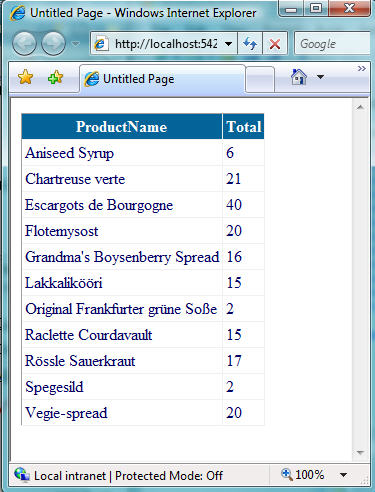Open a new blank tab
The width and height of the screenshot is (375, 492).
pos(260,79)
